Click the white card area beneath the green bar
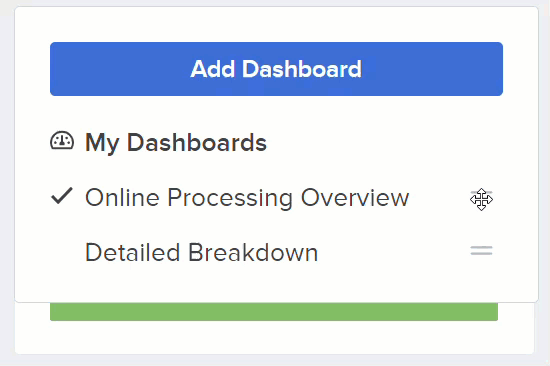This screenshot has width=550, height=366. (x=274, y=337)
